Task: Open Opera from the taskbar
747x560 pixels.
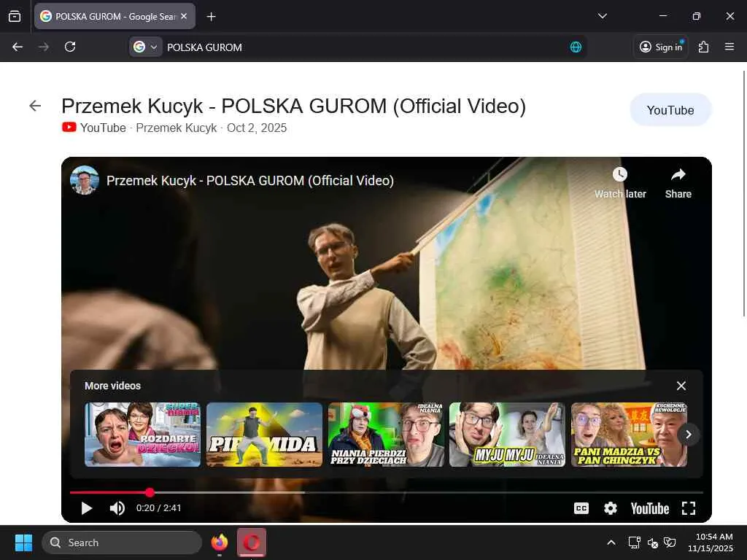Action: (x=252, y=542)
